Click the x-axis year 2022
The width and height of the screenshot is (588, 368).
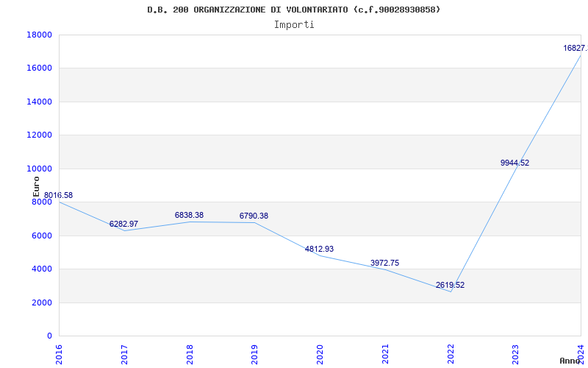click(451, 355)
